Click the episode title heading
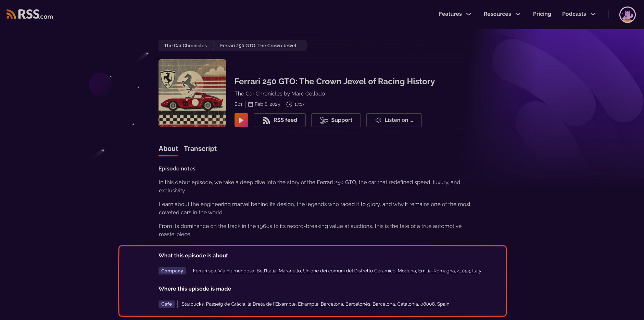 tap(334, 81)
